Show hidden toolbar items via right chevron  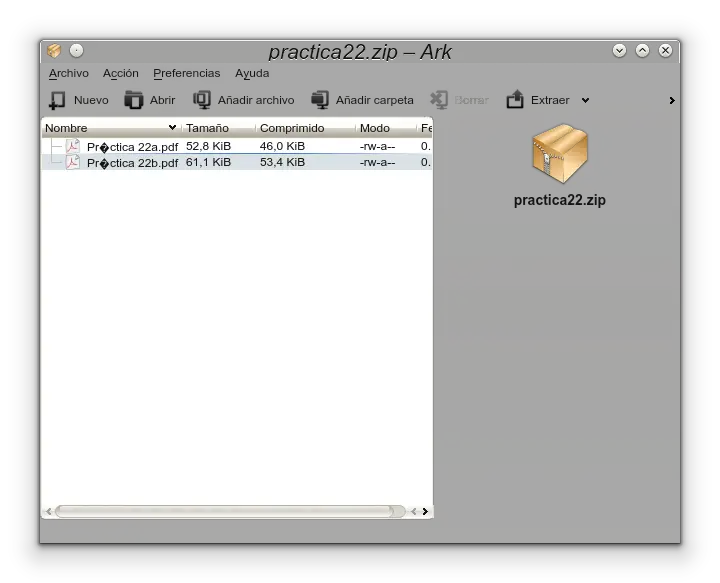[x=672, y=100]
